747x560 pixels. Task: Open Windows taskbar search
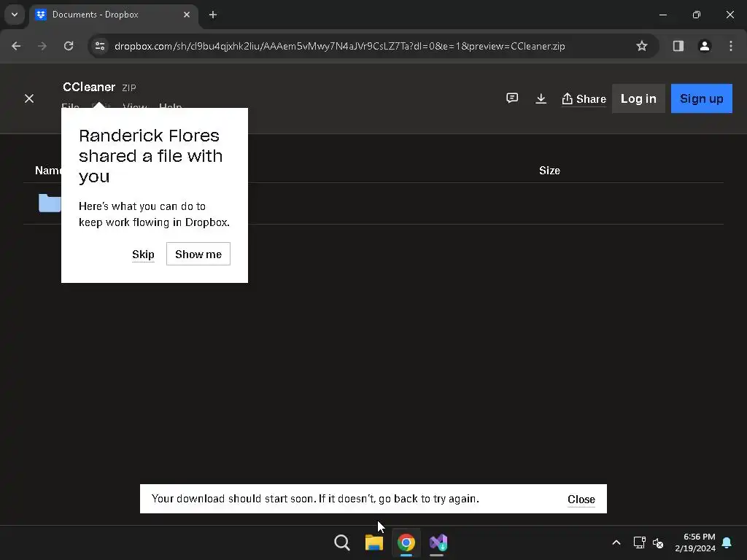coord(342,542)
